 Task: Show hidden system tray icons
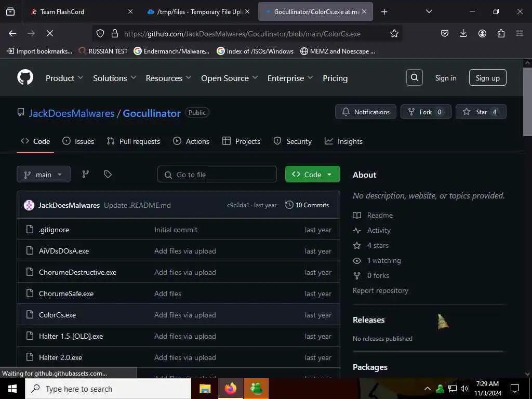click(428, 389)
